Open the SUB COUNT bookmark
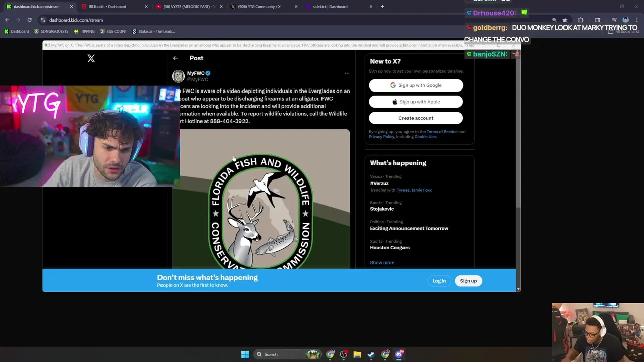This screenshot has height=362, width=644. [x=113, y=31]
